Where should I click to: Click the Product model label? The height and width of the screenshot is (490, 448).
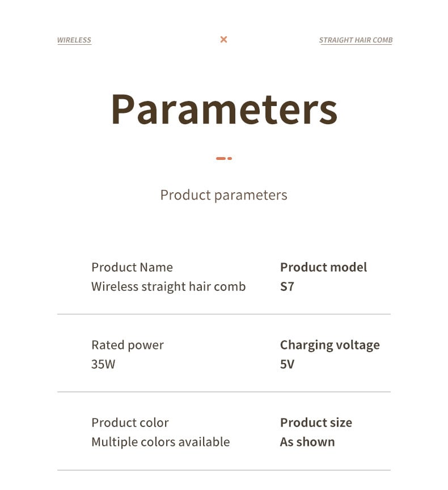323,267
